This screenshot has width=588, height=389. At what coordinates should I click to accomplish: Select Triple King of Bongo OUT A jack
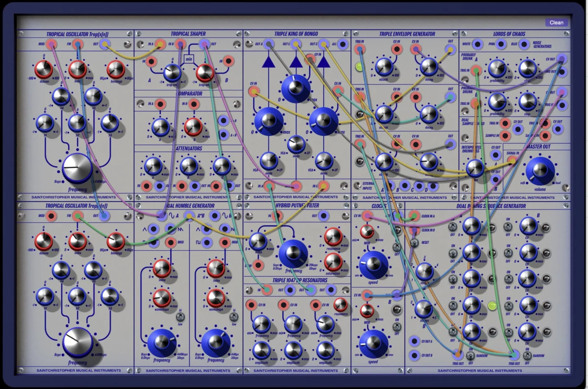pos(268,45)
